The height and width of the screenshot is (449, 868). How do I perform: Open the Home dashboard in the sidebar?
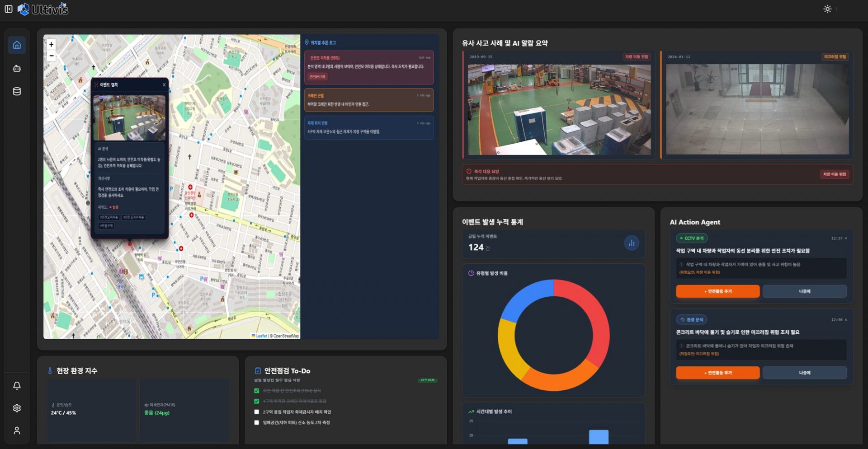click(17, 45)
